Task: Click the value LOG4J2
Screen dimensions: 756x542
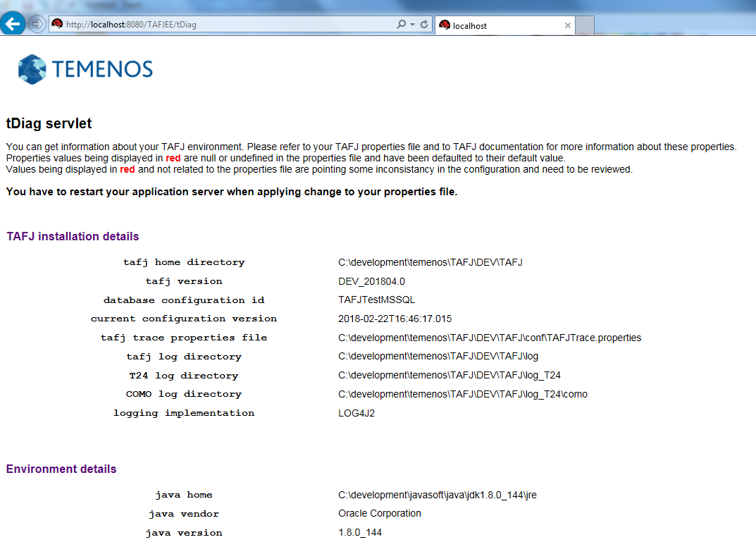Action: pyautogui.click(x=357, y=413)
